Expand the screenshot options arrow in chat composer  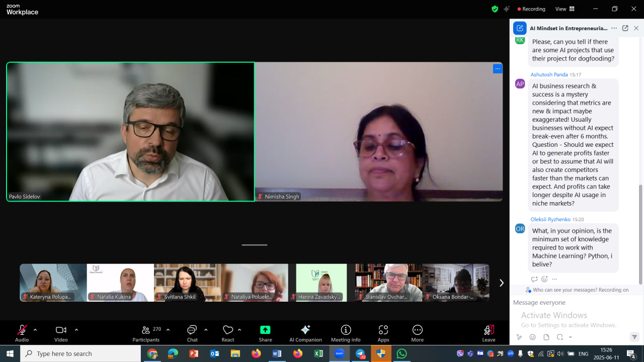pos(570,337)
